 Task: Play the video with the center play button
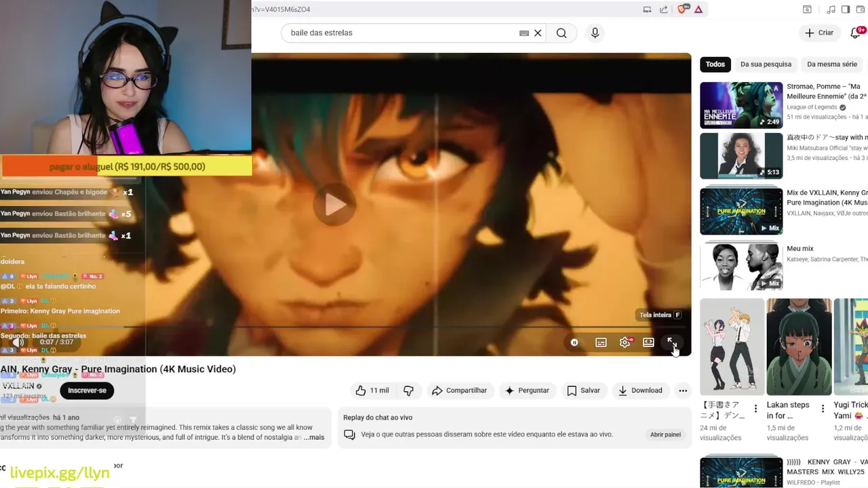(x=335, y=204)
